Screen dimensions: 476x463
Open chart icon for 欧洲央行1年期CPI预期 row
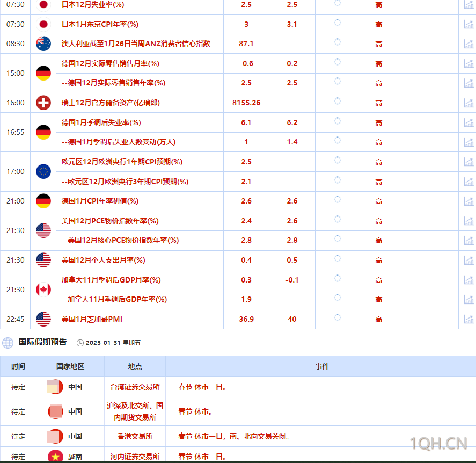[468, 162]
